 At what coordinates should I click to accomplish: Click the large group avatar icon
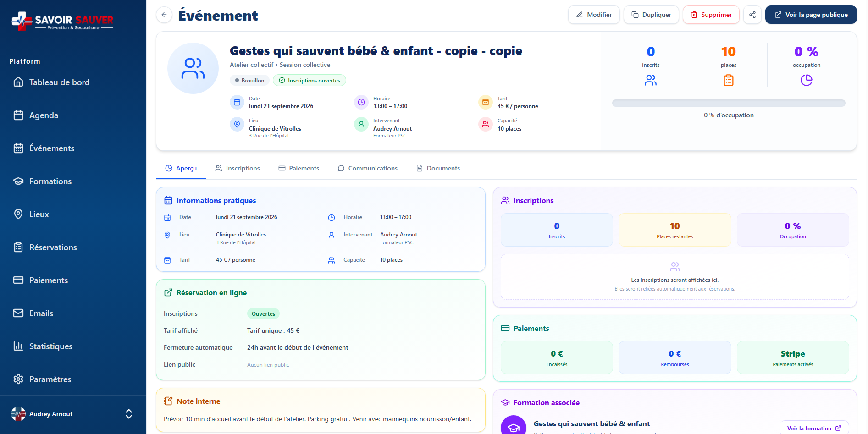click(193, 68)
